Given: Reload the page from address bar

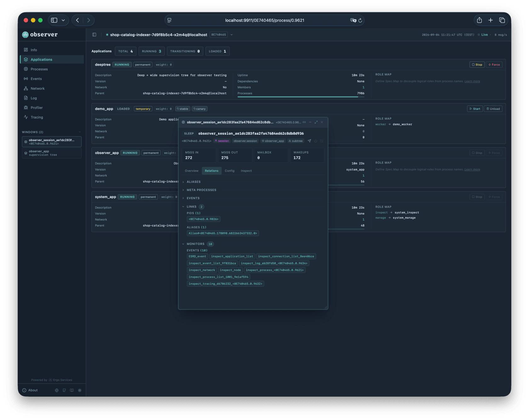Looking at the screenshot, I should point(360,20).
